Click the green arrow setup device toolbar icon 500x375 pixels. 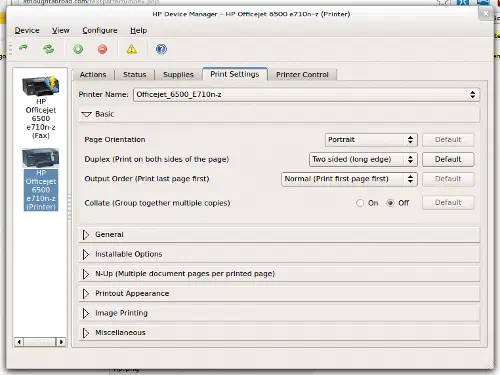click(x=23, y=49)
